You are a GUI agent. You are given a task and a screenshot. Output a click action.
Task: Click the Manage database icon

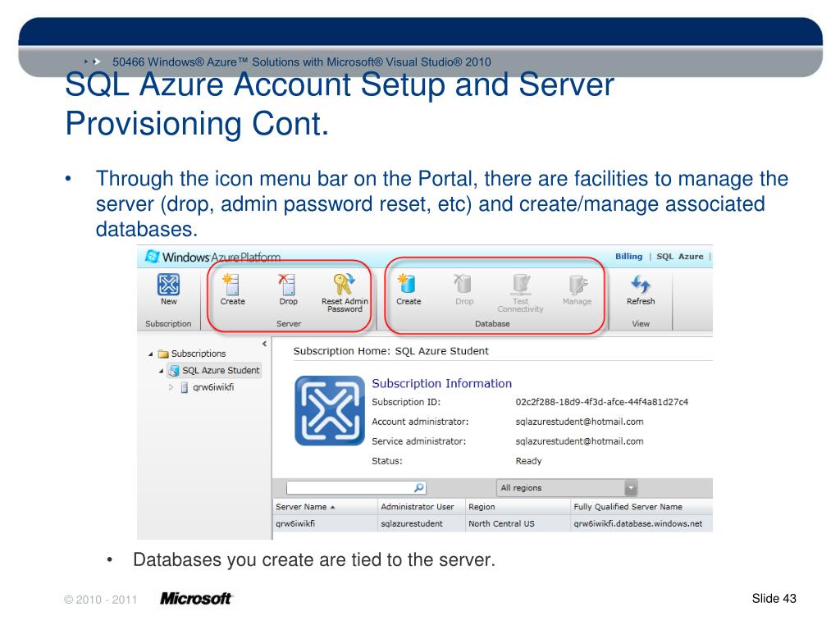coord(577,284)
